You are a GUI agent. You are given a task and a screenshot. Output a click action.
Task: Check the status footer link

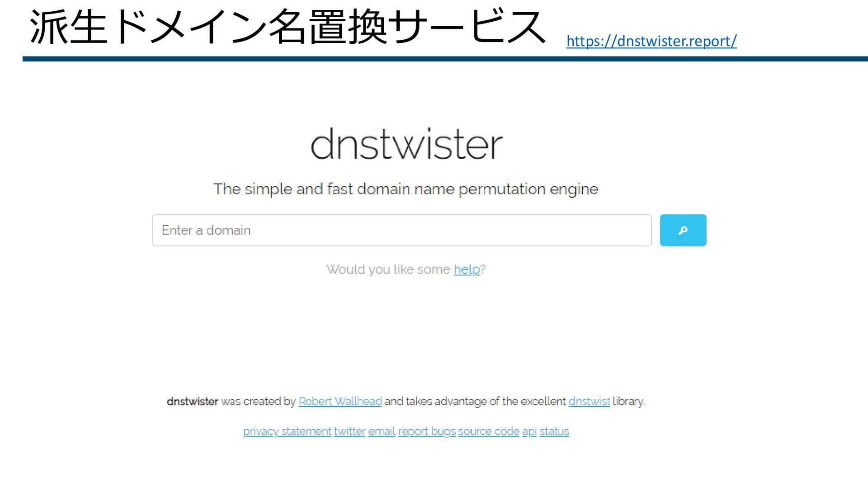(554, 432)
